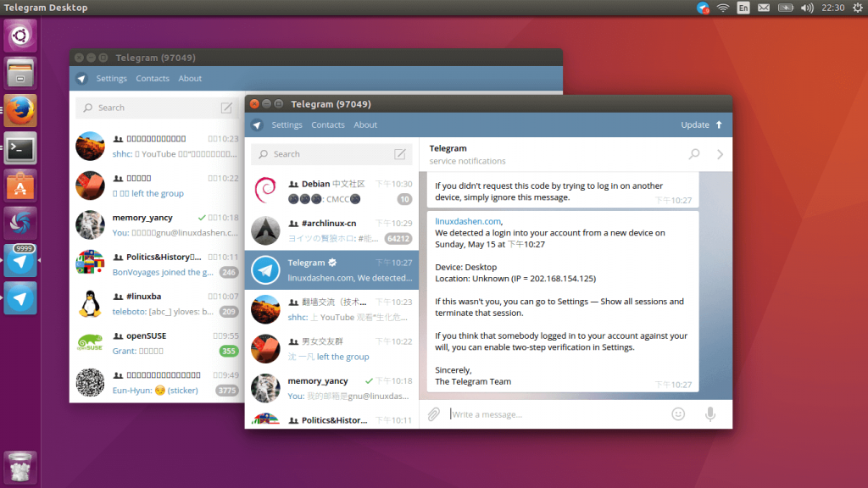
Task: Open the Files manager from the dock
Action: 19,71
